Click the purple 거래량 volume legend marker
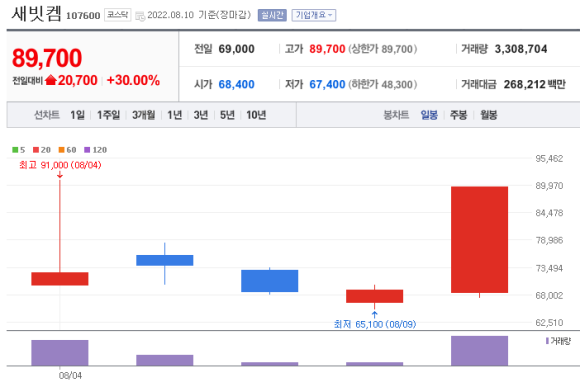Viewport: 580px width, 387px height. [x=547, y=341]
